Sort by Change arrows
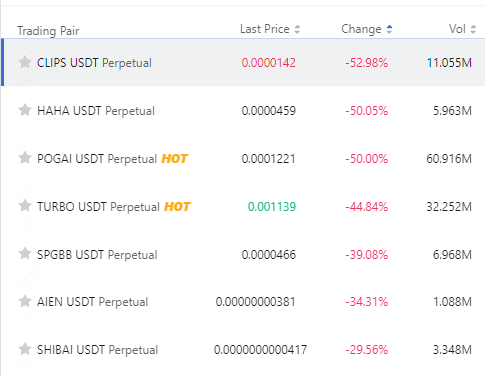Viewport: 485px width, 376px height. (389, 29)
